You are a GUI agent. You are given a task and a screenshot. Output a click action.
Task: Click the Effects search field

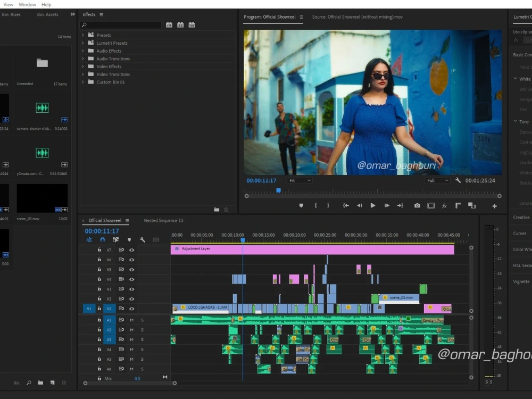tap(121, 25)
